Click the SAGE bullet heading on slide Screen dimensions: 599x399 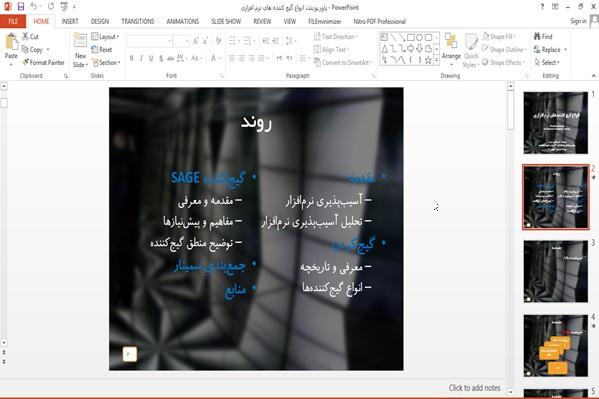208,178
